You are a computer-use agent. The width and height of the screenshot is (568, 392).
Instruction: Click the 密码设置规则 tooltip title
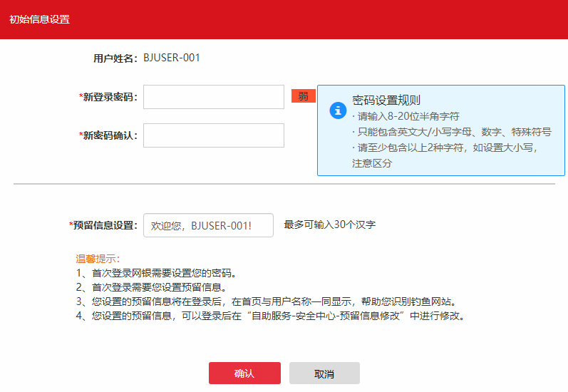[386, 100]
